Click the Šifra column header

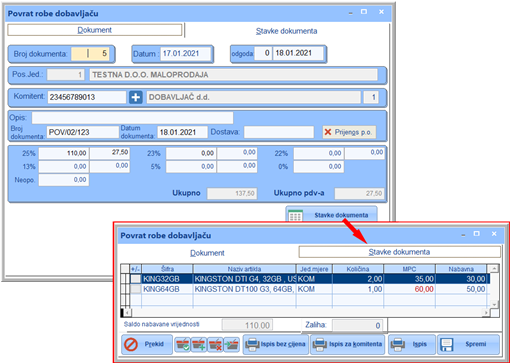(167, 269)
